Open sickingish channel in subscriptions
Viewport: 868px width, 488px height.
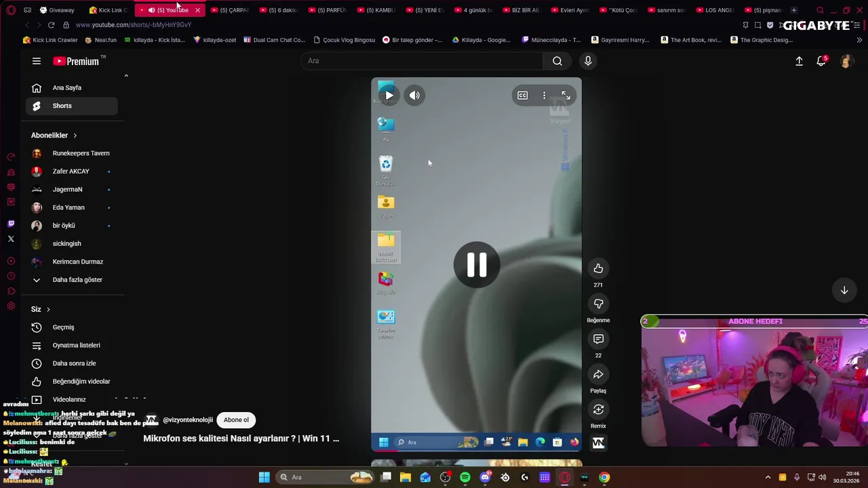click(72, 243)
